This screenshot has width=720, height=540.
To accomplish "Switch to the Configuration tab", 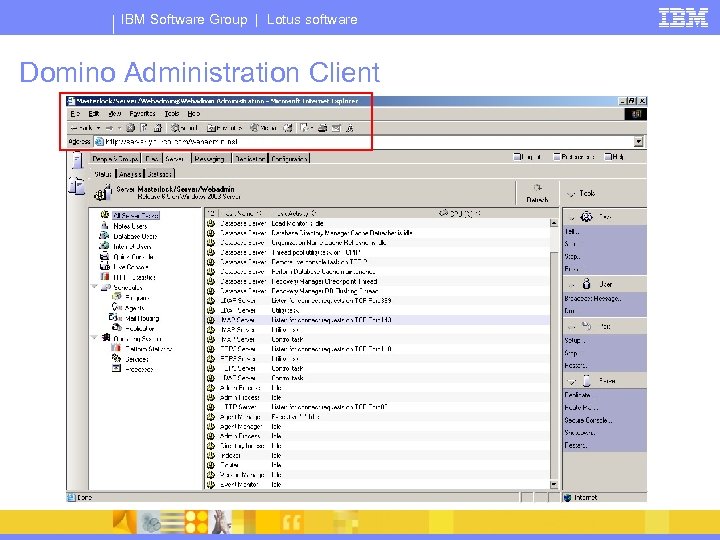I will tap(289, 158).
